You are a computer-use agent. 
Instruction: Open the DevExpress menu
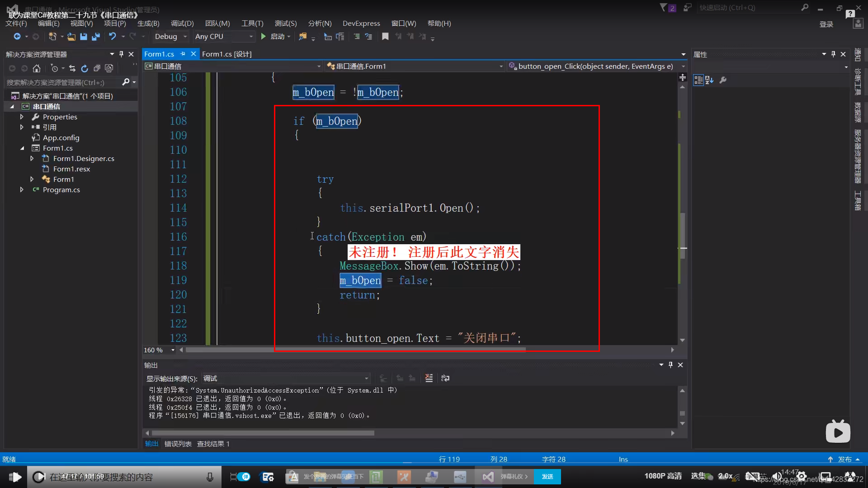pos(361,24)
